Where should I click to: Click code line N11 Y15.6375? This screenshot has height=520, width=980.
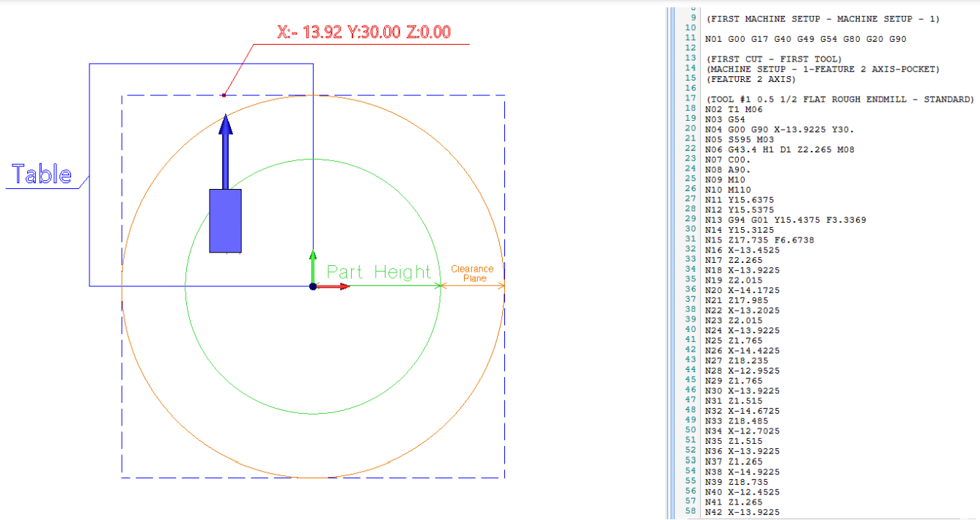click(740, 200)
